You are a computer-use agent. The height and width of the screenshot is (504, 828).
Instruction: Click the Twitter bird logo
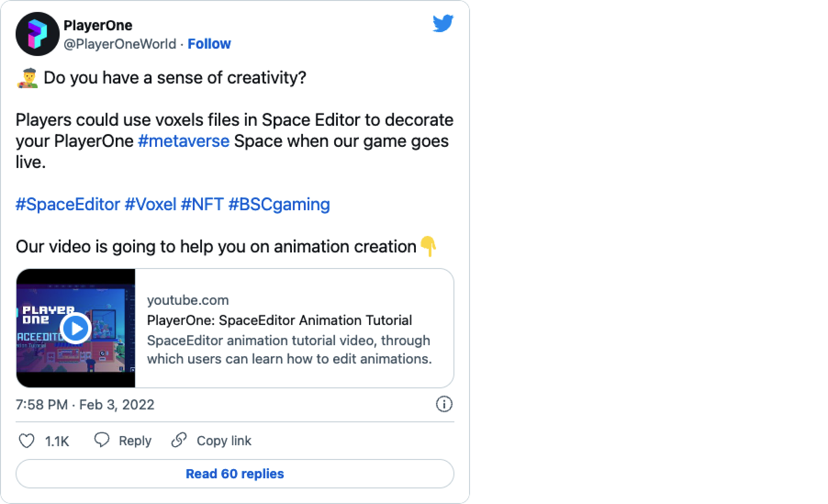(443, 24)
